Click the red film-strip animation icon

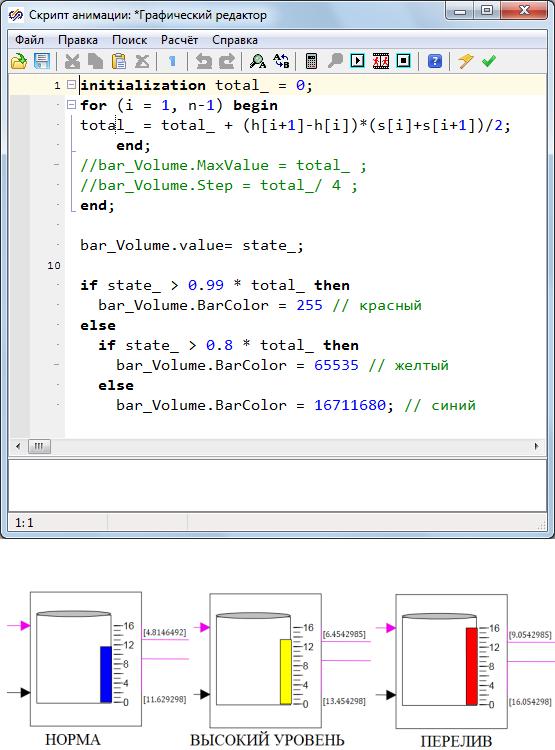point(381,61)
